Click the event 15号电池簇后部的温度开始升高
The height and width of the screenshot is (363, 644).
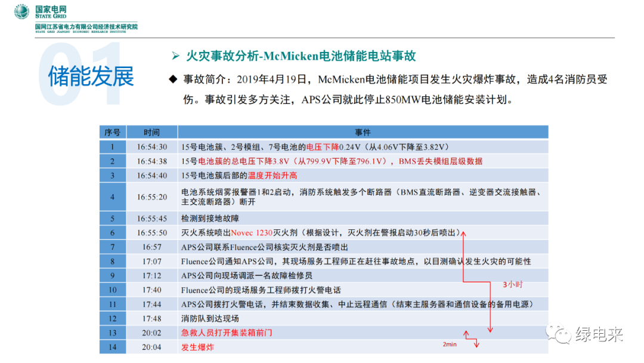(x=239, y=176)
